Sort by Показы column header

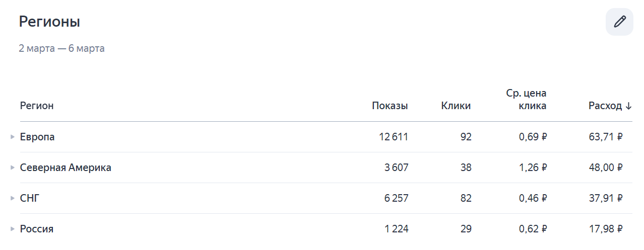coord(390,106)
